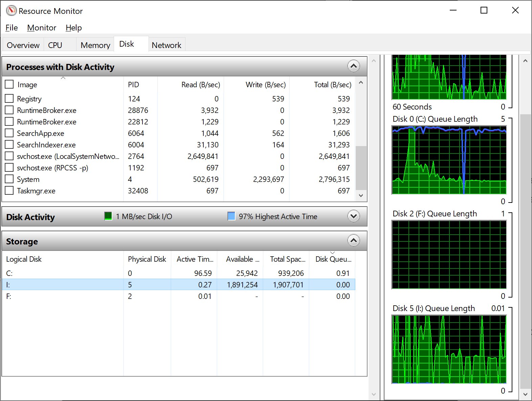Screen dimensions: 532x401
Task: Click svchost.exe read value 2,649,841
Action: pos(203,156)
